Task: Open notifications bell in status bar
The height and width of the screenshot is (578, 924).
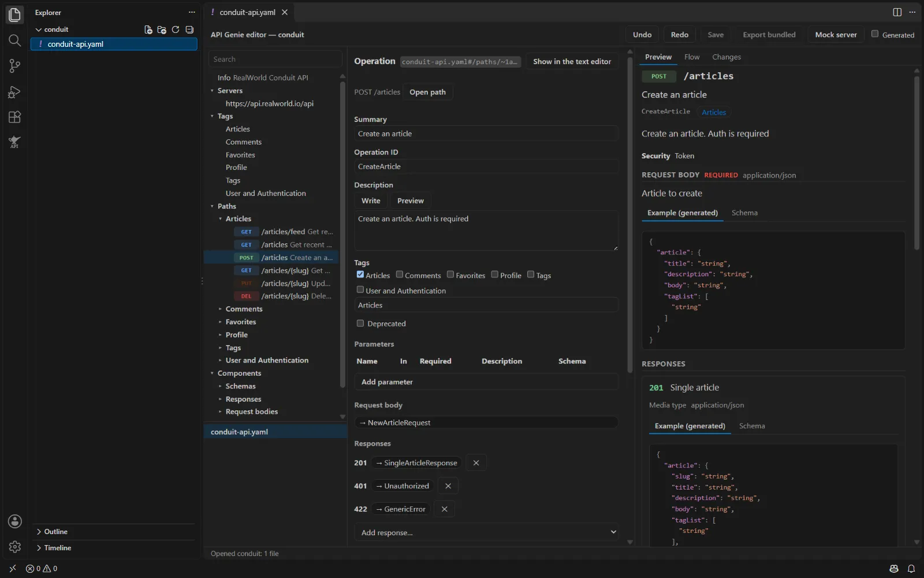Action: 911,569
